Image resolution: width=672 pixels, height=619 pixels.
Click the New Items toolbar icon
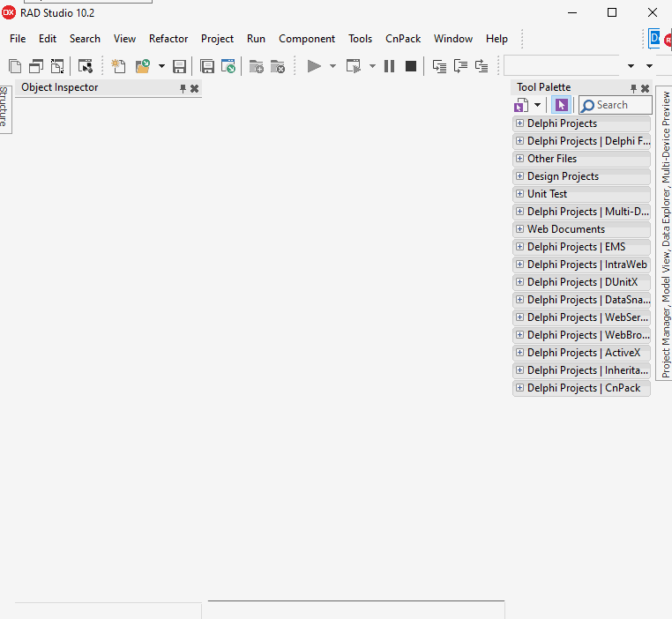(118, 66)
